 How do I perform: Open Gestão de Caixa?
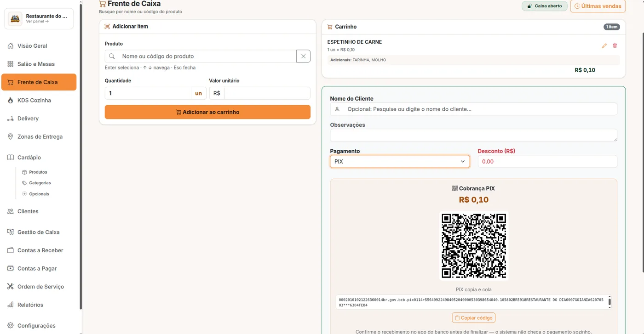coord(39,232)
